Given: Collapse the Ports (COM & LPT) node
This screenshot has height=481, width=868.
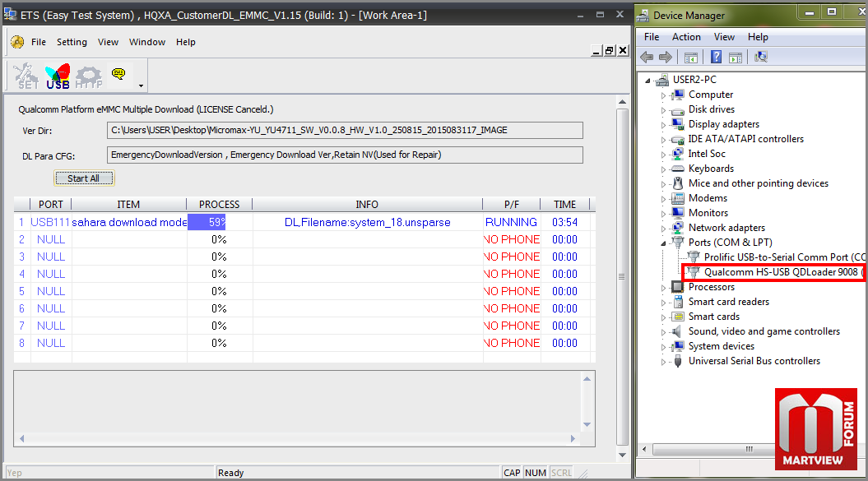Looking at the screenshot, I should tap(663, 243).
